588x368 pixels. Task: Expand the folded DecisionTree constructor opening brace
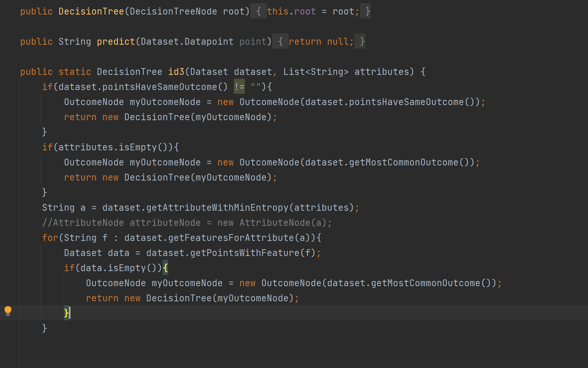[258, 11]
